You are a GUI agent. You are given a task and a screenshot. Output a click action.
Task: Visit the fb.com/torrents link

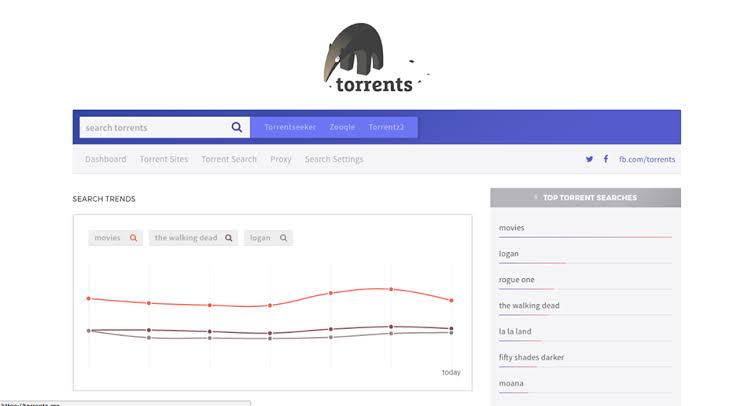tap(647, 159)
